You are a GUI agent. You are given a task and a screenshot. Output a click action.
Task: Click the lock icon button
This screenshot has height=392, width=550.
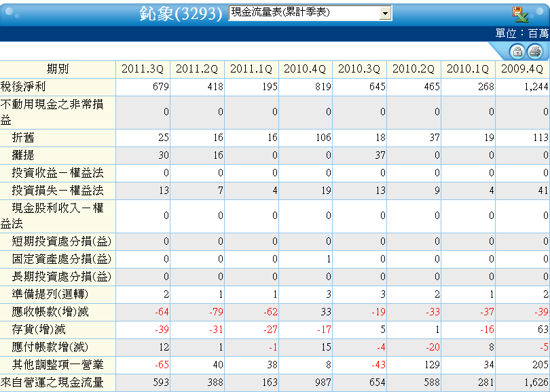pyautogui.click(x=517, y=52)
